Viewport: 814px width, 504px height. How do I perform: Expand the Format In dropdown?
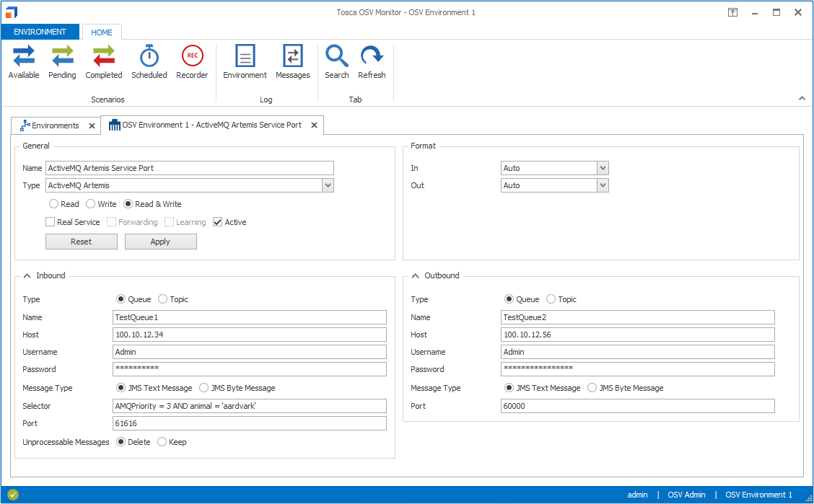tap(603, 168)
